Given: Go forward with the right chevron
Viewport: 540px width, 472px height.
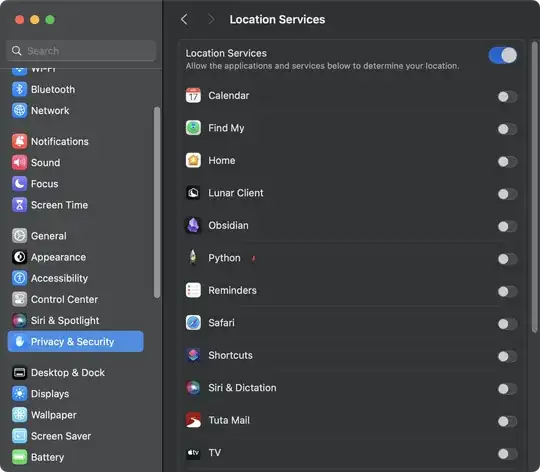Looking at the screenshot, I should tap(211, 20).
